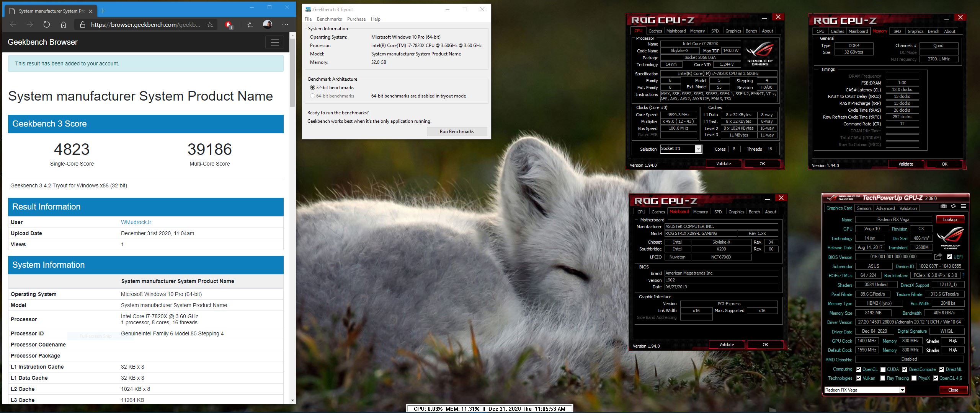Image resolution: width=980 pixels, height=413 pixels.
Task: Toggle Vulkan checkbox
Action: click(x=859, y=378)
